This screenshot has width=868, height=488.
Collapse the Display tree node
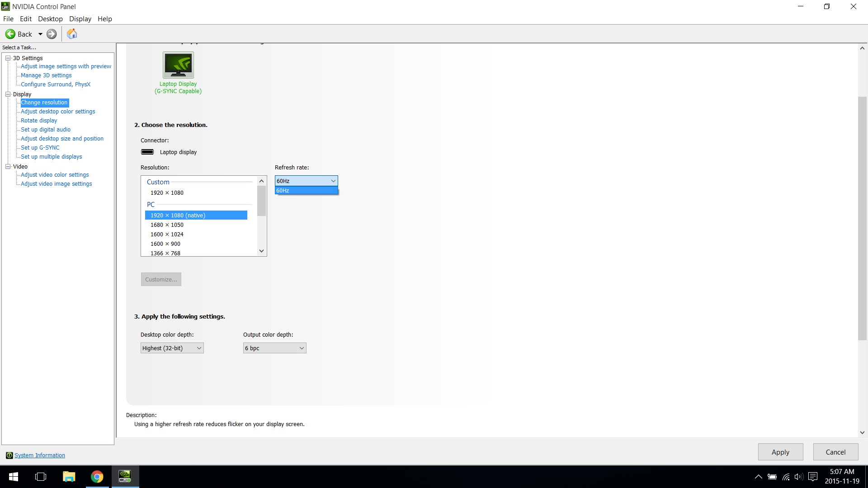coord(8,94)
